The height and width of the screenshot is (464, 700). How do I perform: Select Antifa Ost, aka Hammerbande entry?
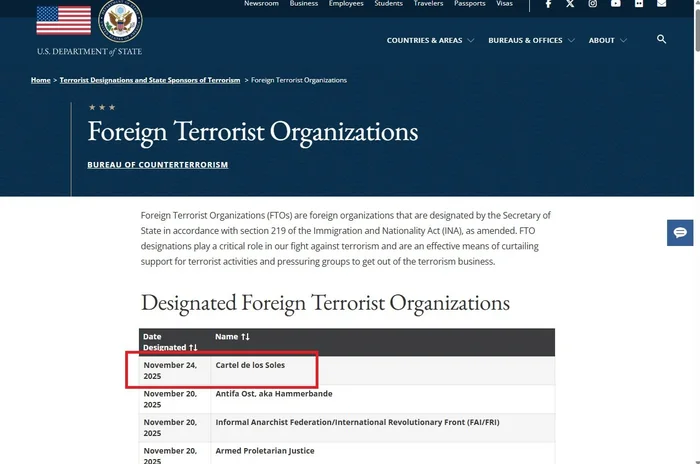274,393
